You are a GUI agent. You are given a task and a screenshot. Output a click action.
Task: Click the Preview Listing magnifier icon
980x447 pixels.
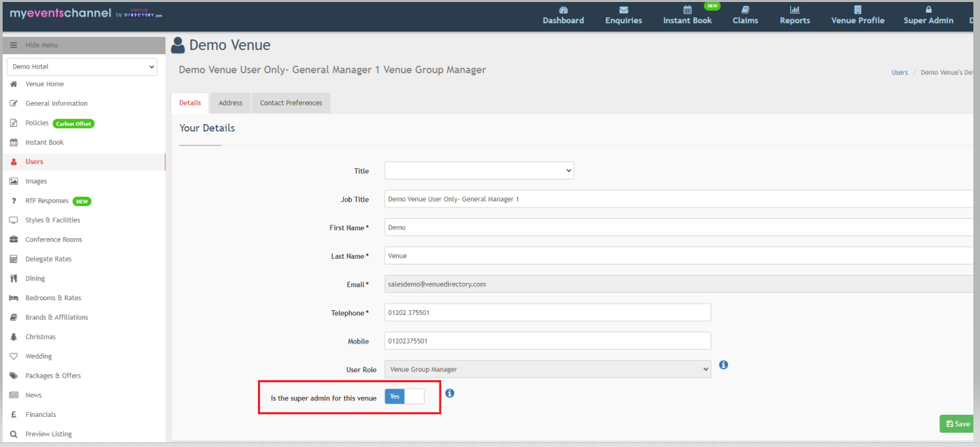[13, 434]
